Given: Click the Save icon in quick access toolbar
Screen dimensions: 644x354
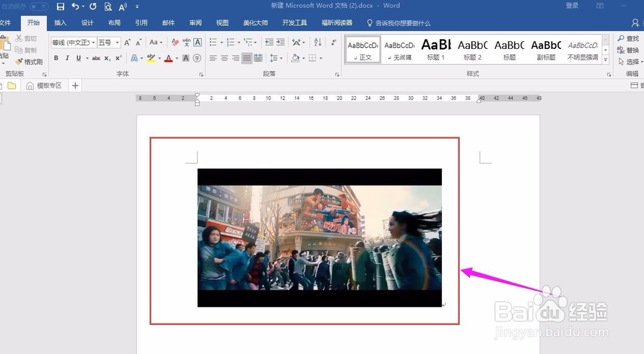Looking at the screenshot, I should (x=61, y=6).
